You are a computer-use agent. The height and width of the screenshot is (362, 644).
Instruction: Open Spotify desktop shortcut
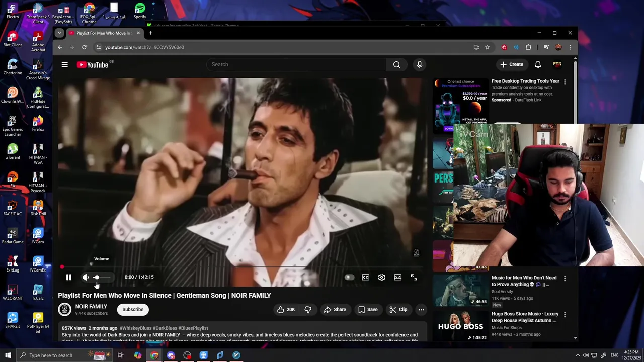pos(140,11)
